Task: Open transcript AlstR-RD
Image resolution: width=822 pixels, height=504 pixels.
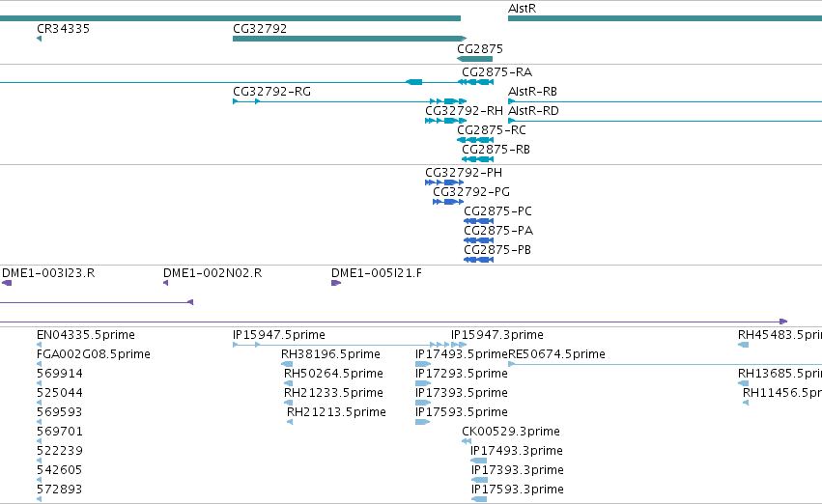Action: click(533, 111)
